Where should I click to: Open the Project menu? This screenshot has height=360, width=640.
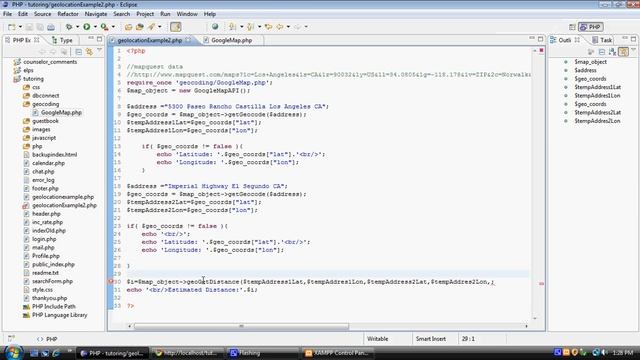point(145,14)
